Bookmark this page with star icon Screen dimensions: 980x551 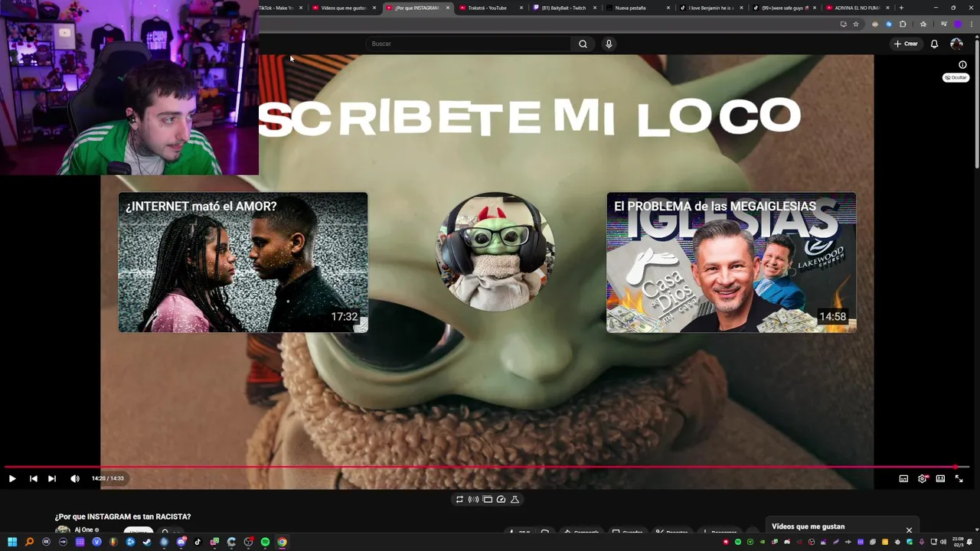click(x=856, y=24)
